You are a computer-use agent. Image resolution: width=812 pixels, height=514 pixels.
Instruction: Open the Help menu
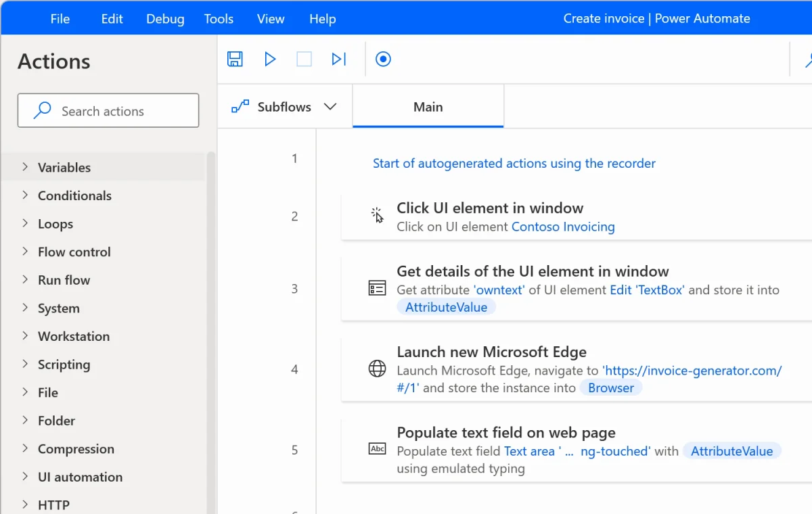[x=323, y=19]
